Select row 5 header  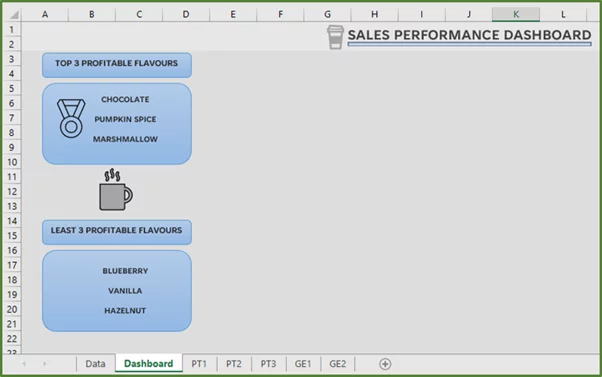pos(12,89)
